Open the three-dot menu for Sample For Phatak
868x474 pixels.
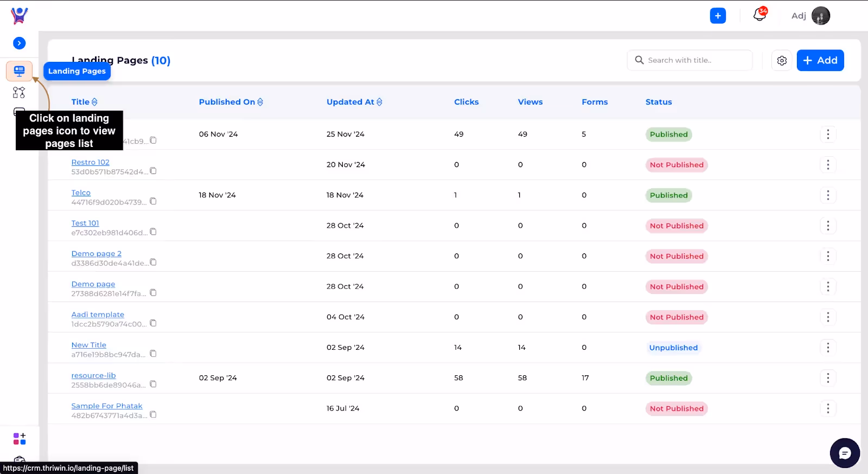coord(828,408)
